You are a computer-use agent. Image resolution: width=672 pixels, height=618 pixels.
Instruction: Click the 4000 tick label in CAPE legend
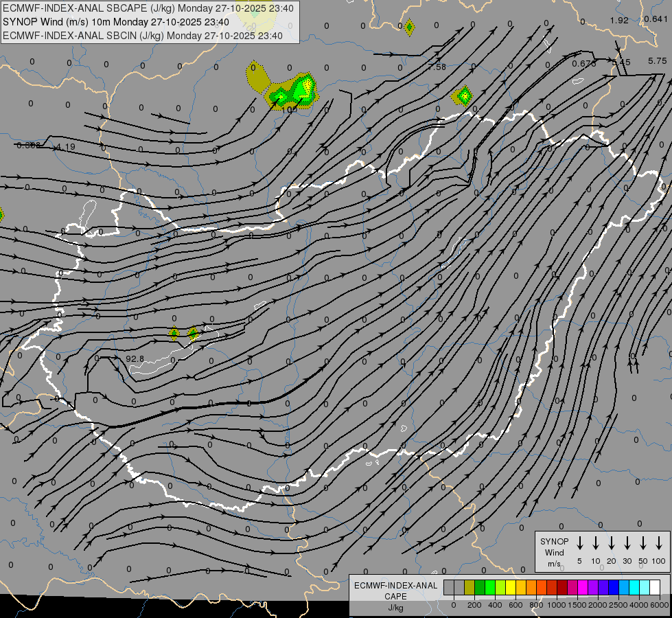pos(639,605)
